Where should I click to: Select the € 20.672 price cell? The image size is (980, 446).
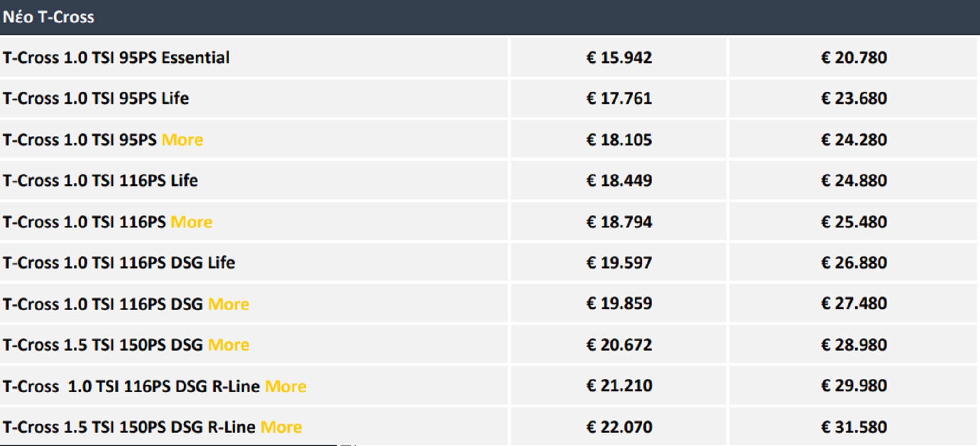pos(619,345)
